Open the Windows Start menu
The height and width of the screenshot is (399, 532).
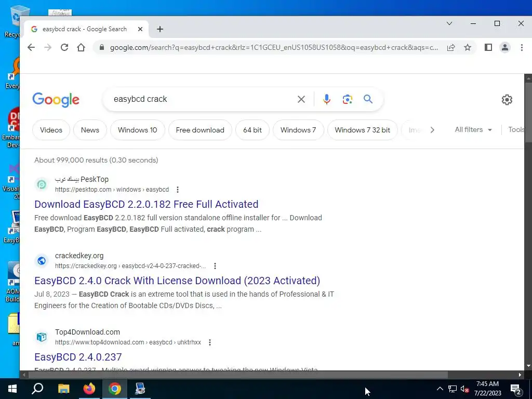tap(12, 389)
